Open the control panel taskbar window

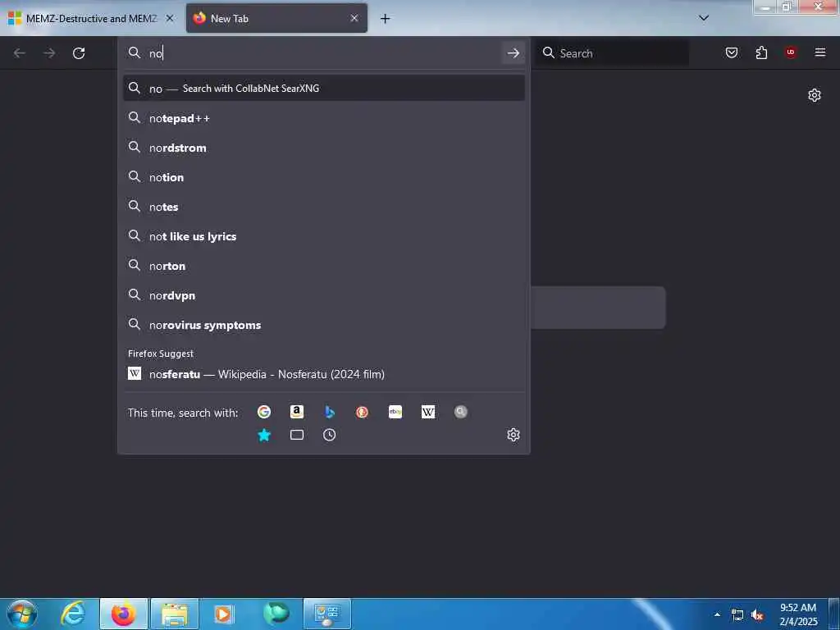327,614
